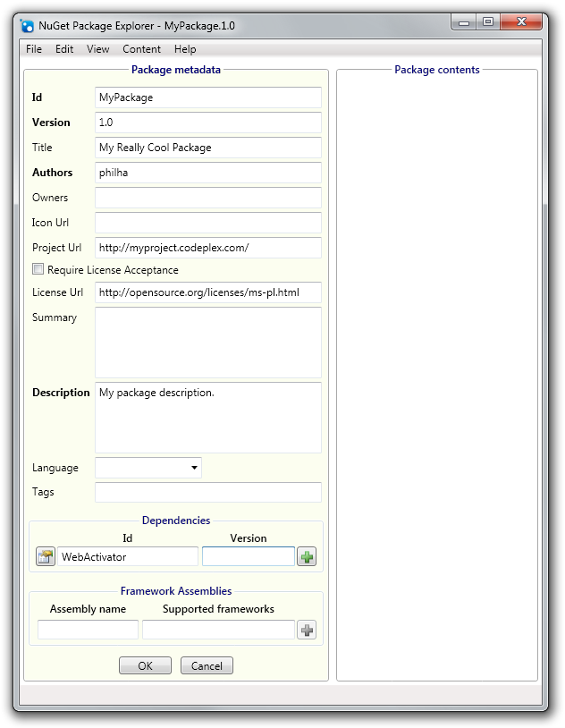Open the View menu
This screenshot has width=565, height=728.
tap(98, 49)
